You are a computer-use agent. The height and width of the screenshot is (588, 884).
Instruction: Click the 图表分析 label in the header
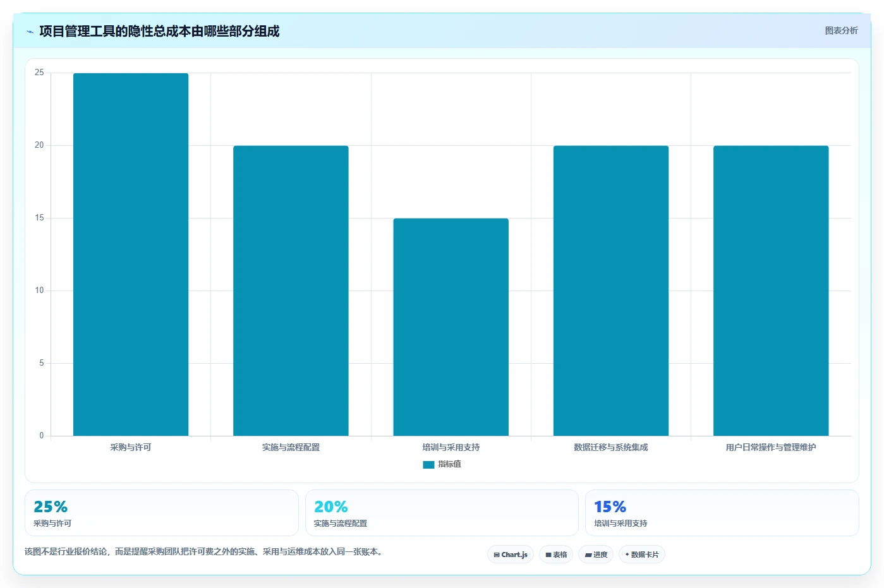click(841, 30)
